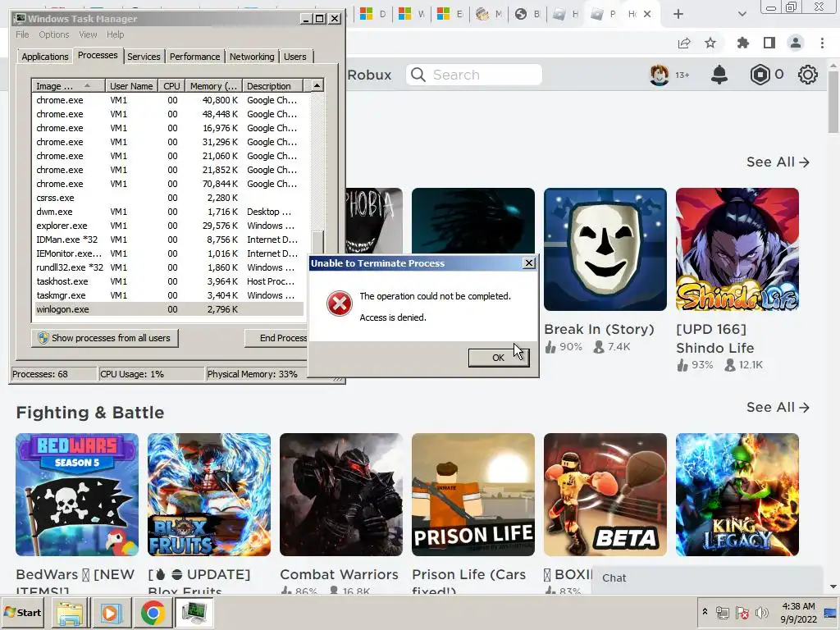The height and width of the screenshot is (630, 840).
Task: Open the Boxing Beta game thumbnail
Action: tap(605, 495)
